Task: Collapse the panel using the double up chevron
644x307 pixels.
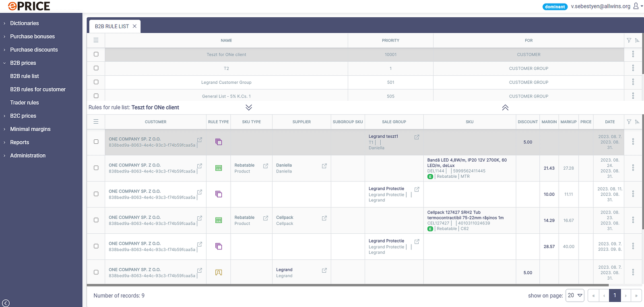Action: pos(505,107)
